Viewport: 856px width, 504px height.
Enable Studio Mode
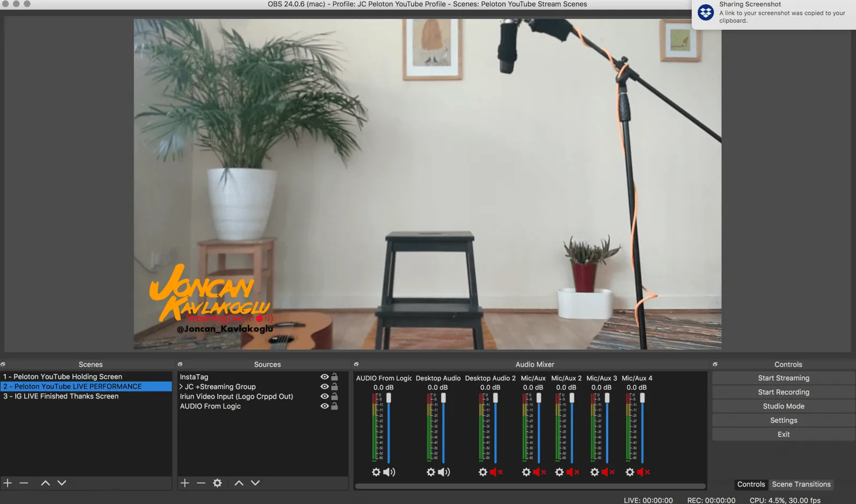point(783,406)
